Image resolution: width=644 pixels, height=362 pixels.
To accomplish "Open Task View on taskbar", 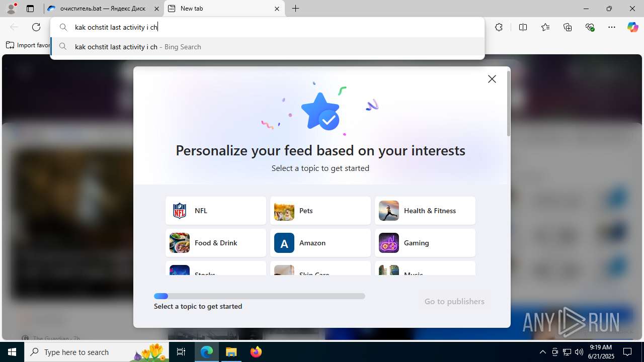I will click(x=182, y=352).
